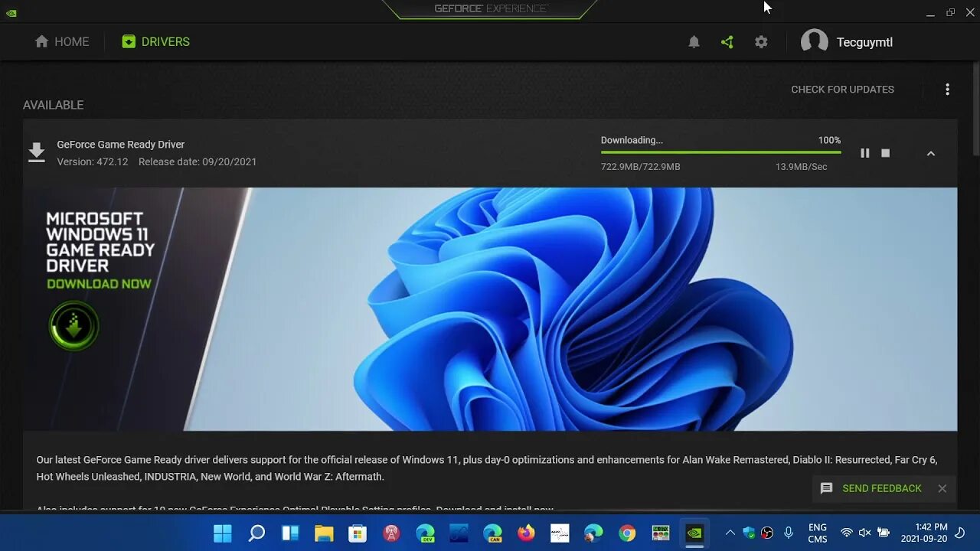980x551 pixels.
Task: Click the Release date: 09/20/2021 text
Action: coord(198,161)
